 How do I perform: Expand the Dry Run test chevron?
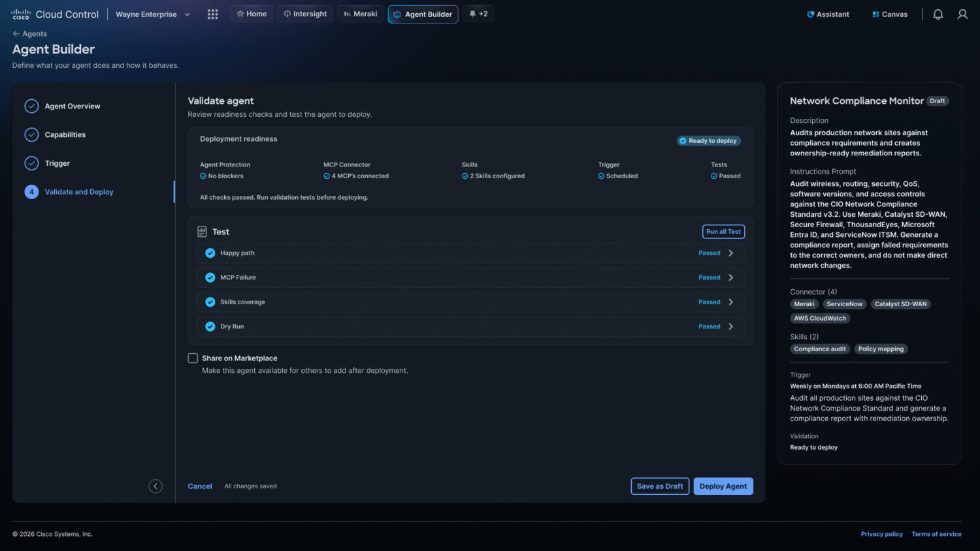(x=731, y=326)
